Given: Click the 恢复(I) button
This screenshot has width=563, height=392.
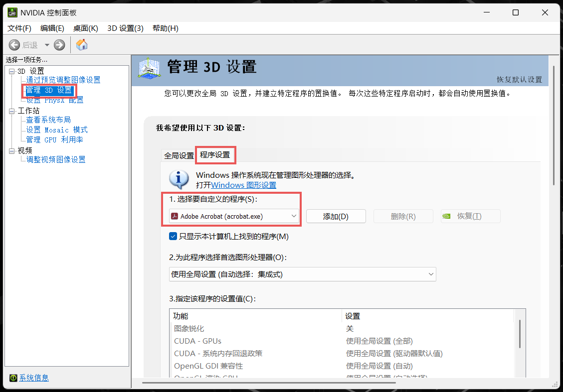Looking at the screenshot, I should 470,216.
